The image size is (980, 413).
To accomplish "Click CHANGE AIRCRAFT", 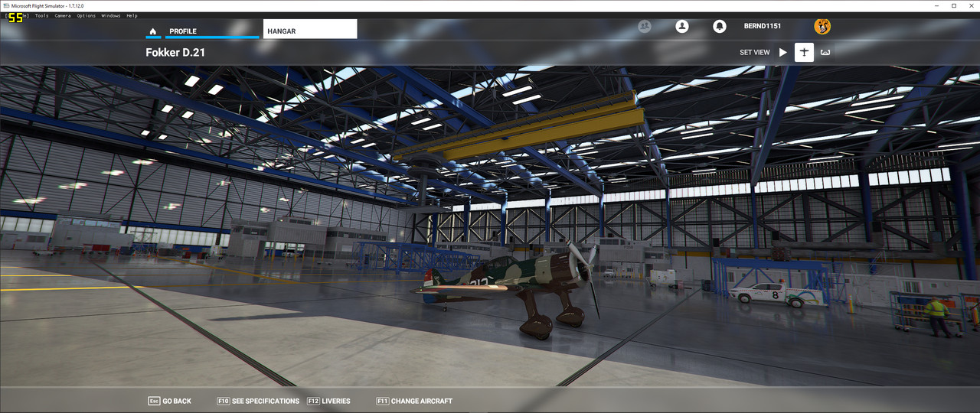I will tap(414, 401).
